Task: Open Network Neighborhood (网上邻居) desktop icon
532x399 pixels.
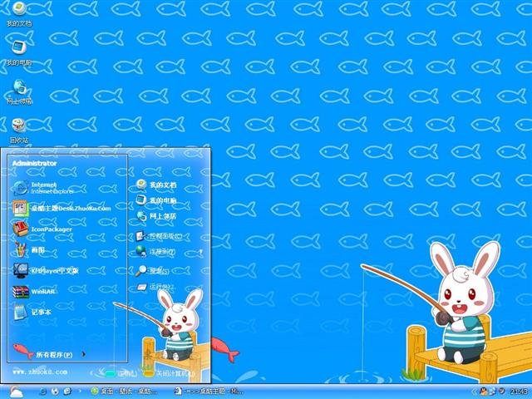Action: pos(19,92)
